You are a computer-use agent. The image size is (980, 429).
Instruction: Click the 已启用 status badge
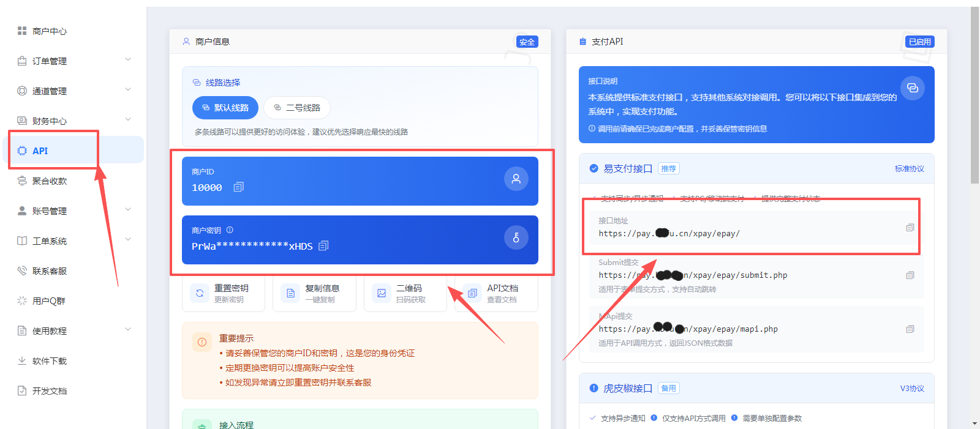click(x=920, y=42)
